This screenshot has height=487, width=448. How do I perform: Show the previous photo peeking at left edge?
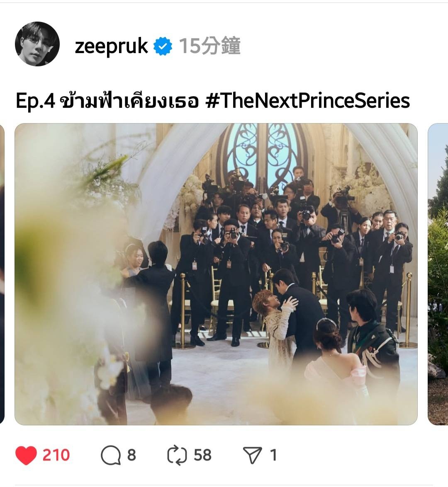pyautogui.click(x=2, y=274)
